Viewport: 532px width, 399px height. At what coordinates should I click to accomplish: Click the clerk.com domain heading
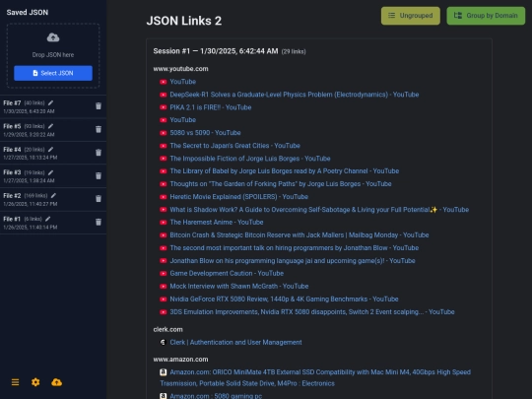coord(167,329)
